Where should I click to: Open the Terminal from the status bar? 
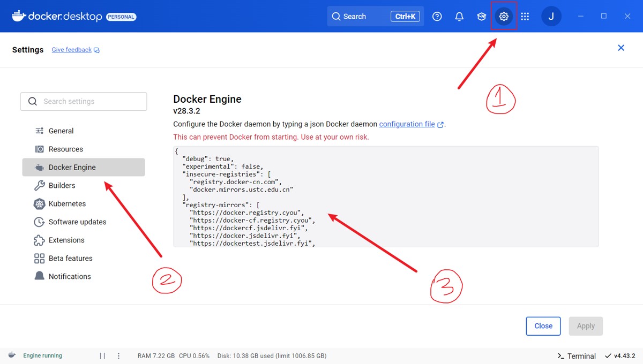(x=577, y=356)
